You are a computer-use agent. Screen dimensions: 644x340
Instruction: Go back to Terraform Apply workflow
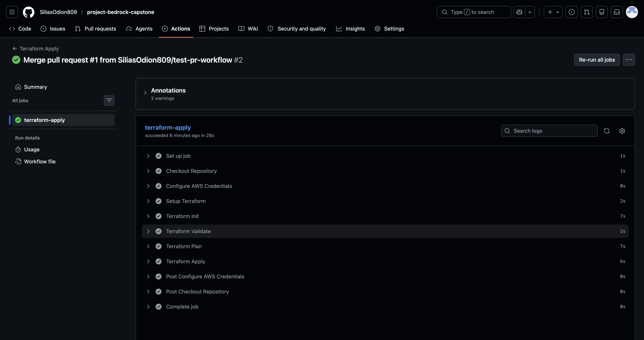pyautogui.click(x=36, y=49)
